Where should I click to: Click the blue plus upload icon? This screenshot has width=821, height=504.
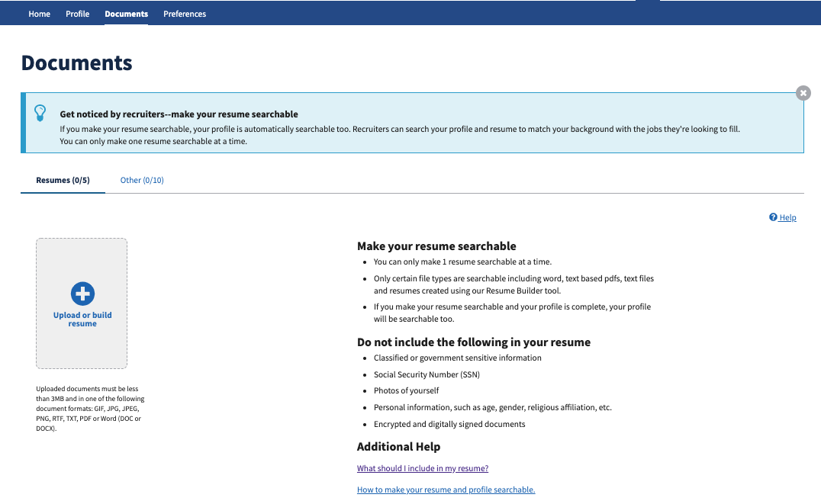coord(82,294)
